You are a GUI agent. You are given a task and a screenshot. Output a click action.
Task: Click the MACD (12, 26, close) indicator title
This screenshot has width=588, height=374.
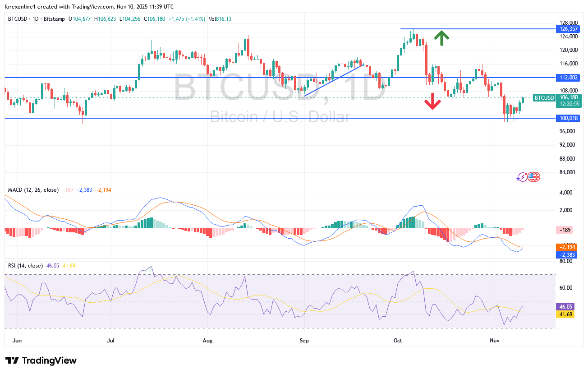[34, 190]
